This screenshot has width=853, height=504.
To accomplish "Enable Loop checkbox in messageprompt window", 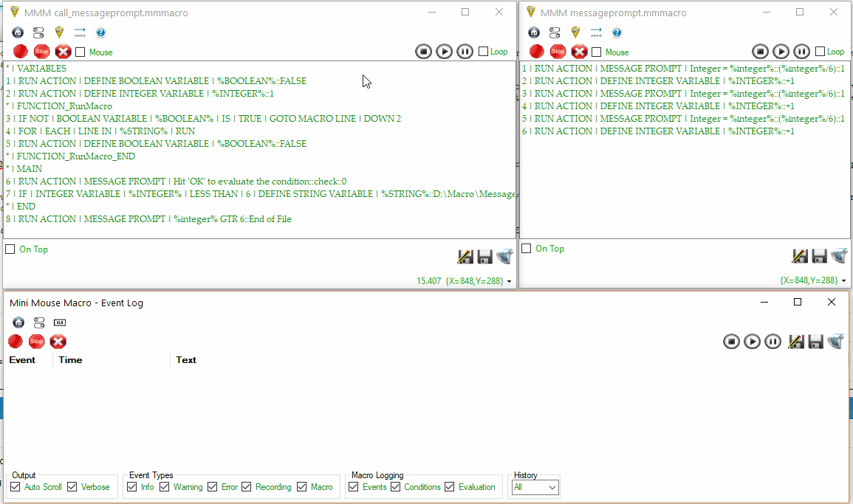I will tap(821, 52).
